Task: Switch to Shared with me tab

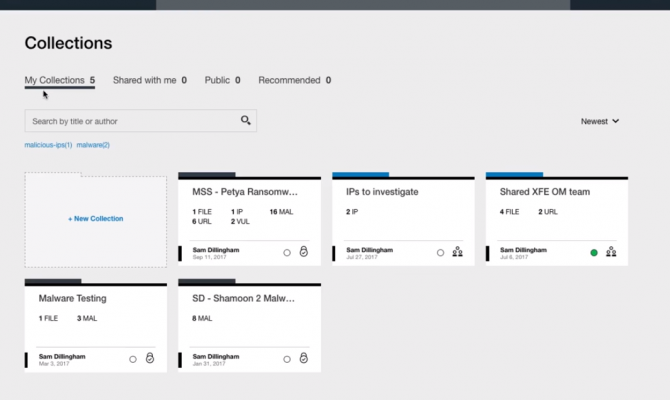Action: pyautogui.click(x=149, y=80)
